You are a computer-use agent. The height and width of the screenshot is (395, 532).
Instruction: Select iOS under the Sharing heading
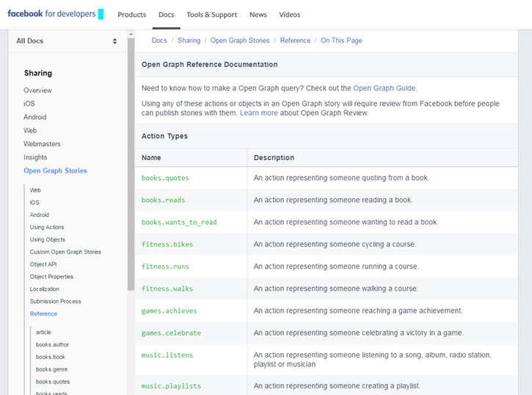point(29,104)
